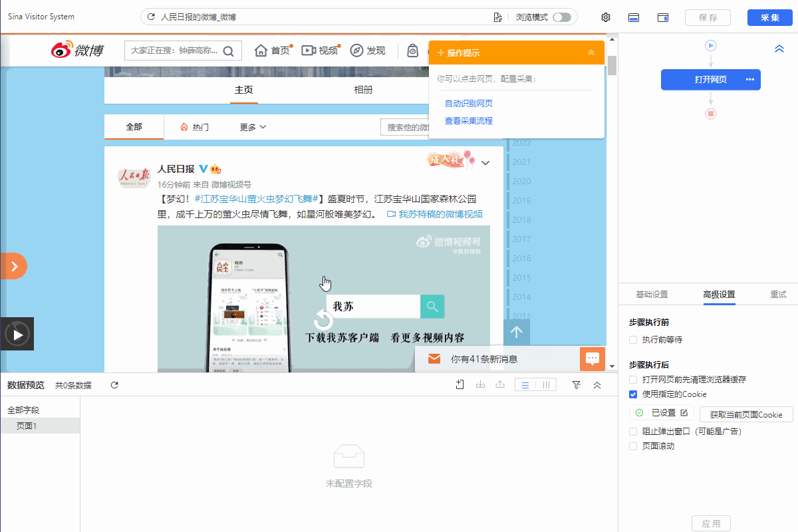Click the 查看采集流程 link
This screenshot has height=532, width=798.
pyautogui.click(x=469, y=121)
